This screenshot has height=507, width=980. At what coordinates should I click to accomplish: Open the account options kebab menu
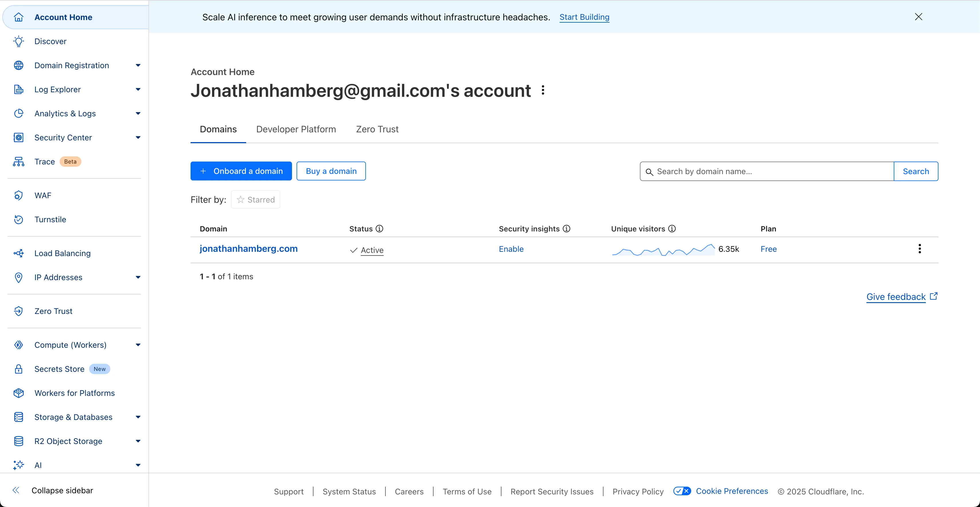[x=543, y=90]
